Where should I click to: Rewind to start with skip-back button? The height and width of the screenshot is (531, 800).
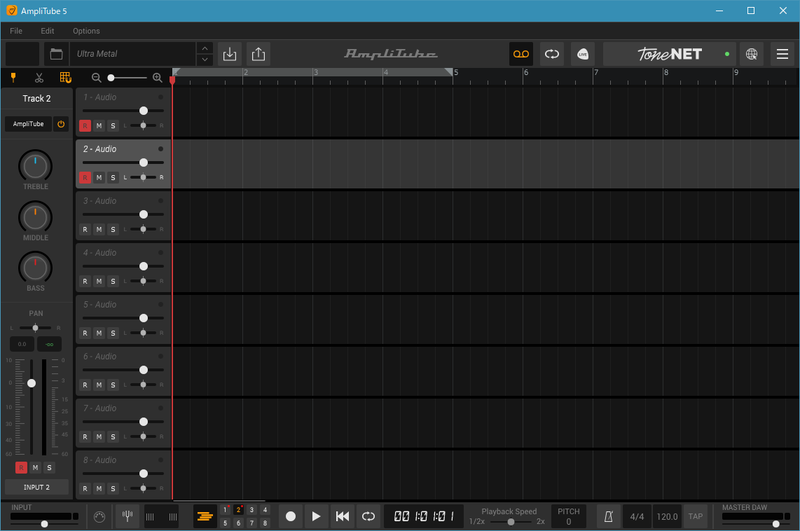(342, 516)
